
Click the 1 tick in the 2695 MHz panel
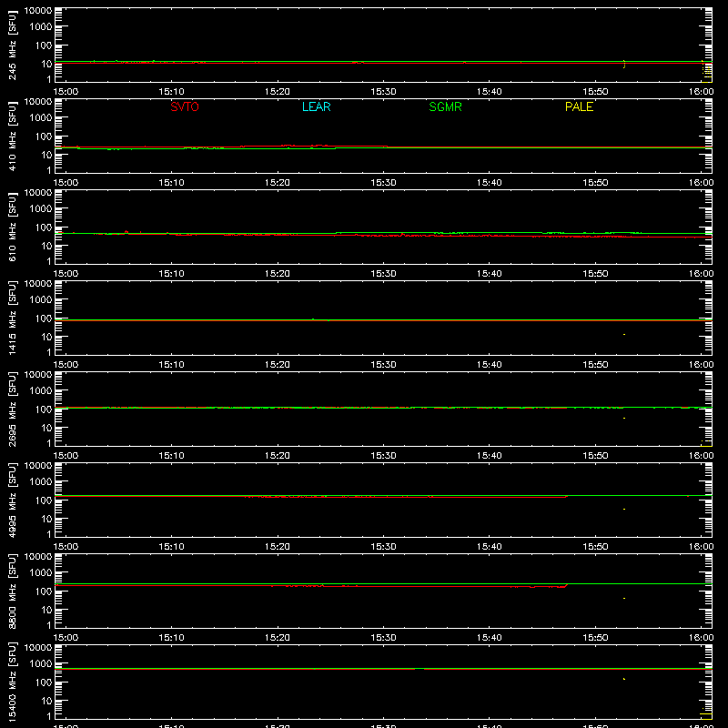[x=49, y=443]
